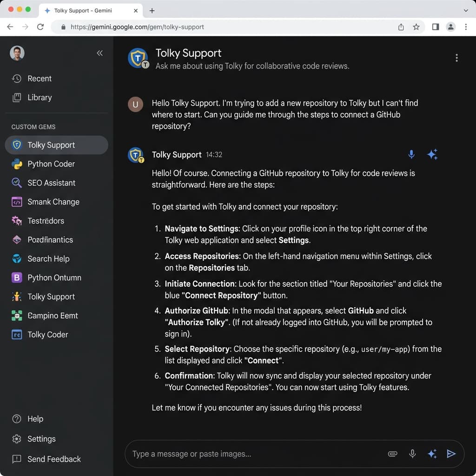Collapse the sidebar with the double chevron

[x=99, y=53]
